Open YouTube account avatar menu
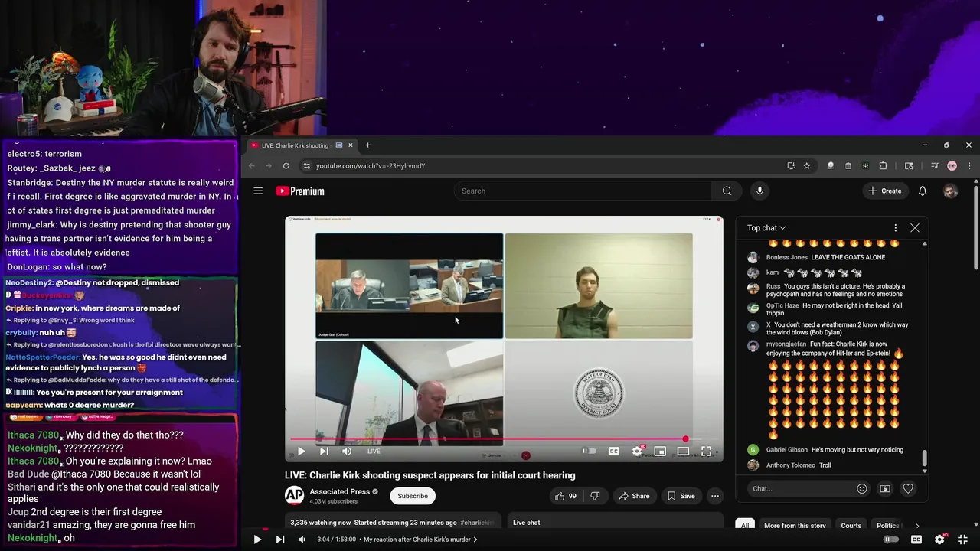The width and height of the screenshot is (980, 551). [x=950, y=191]
